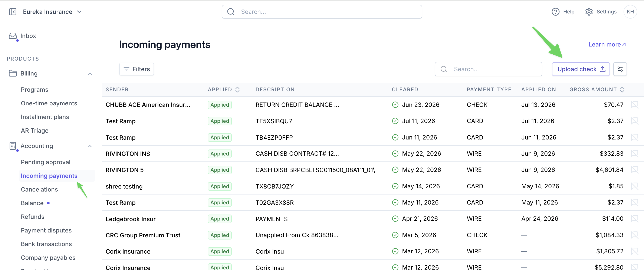Open Bank transactions
Screen dimensions: 644x270
tap(46, 244)
